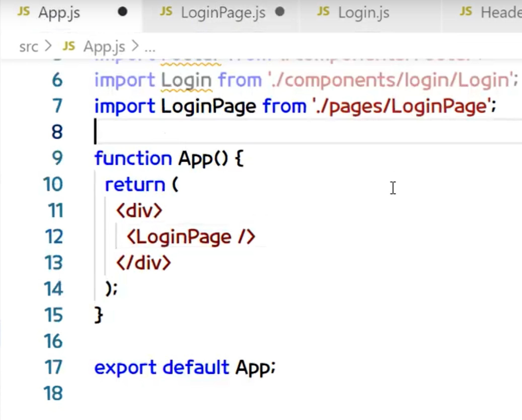
Task: Click the opening <div> tag
Action: [x=139, y=211]
